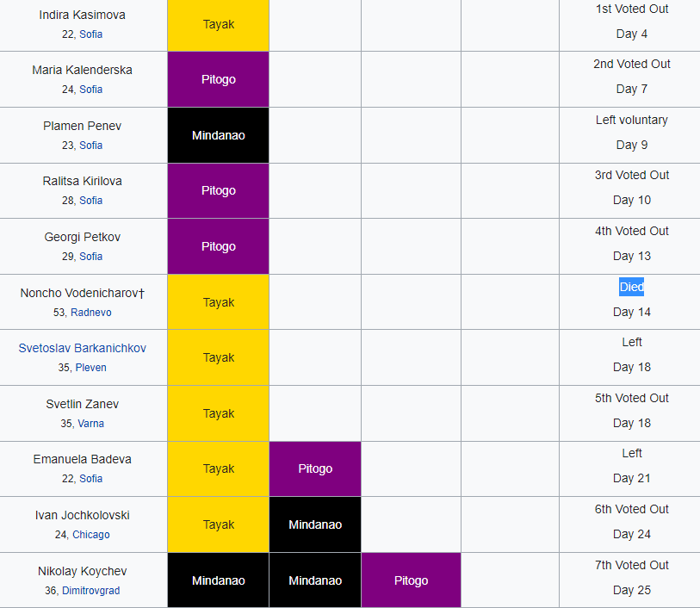Click Pitogo cell in Nikolay Koychev row

[x=412, y=580]
